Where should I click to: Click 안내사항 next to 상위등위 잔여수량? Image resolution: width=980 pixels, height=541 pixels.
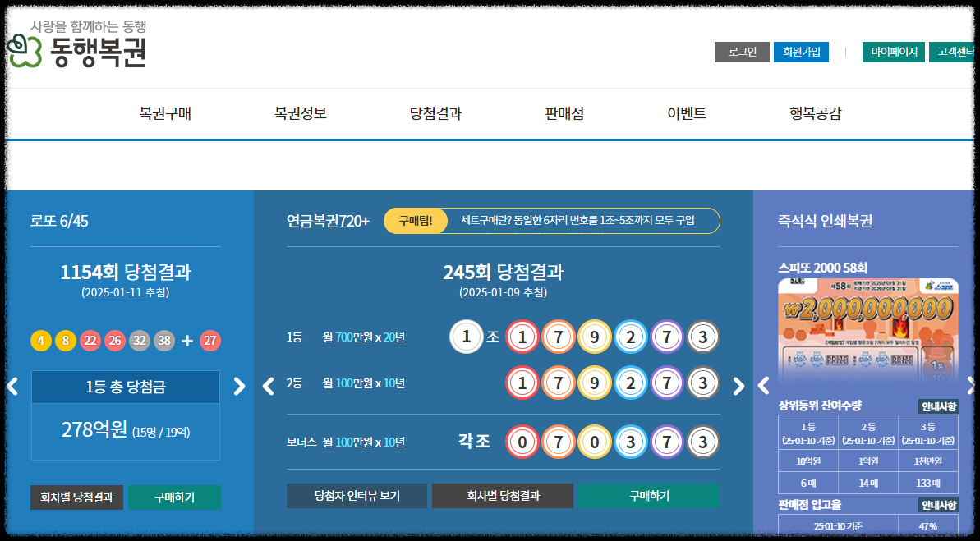[938, 406]
